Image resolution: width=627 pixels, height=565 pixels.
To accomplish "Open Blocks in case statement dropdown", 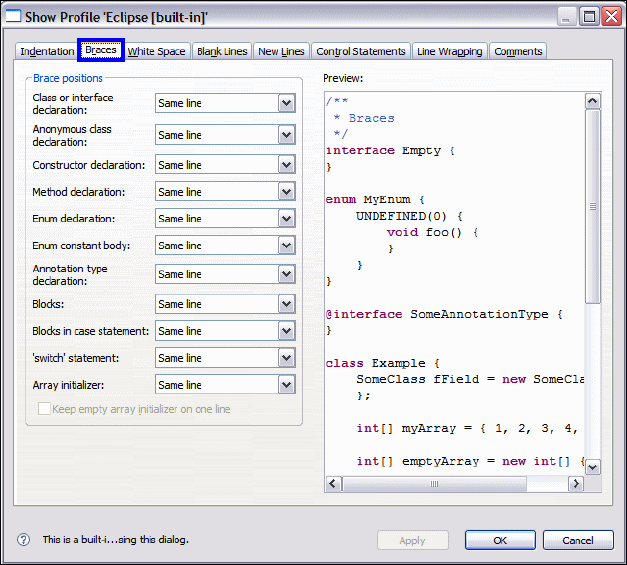I will point(225,331).
